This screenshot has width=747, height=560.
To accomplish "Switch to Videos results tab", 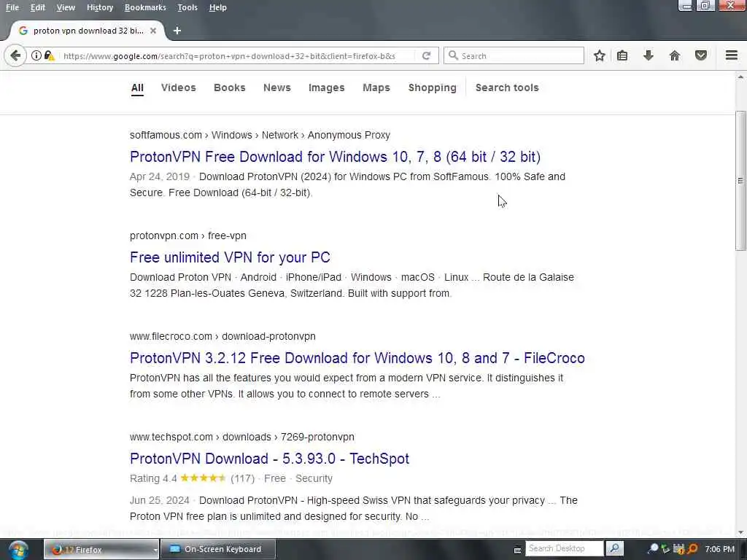I will click(179, 87).
